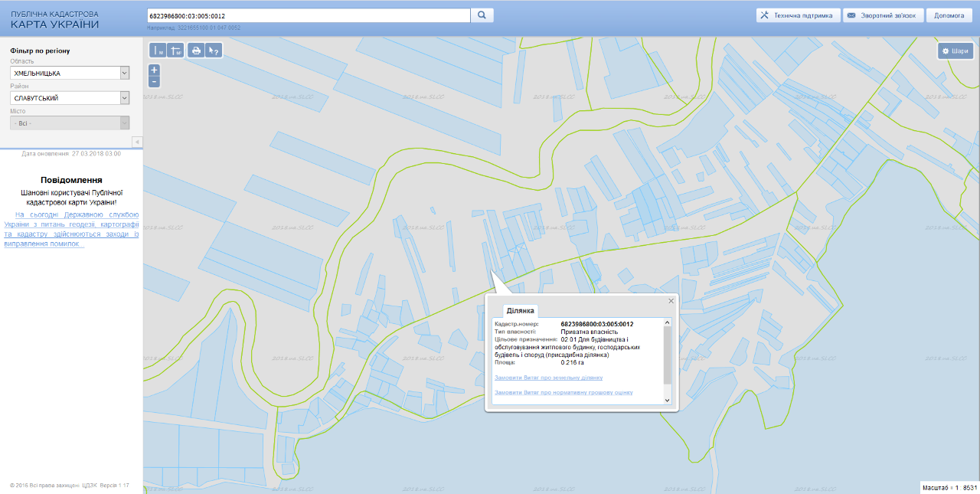Open the Шари layers panel

955,51
